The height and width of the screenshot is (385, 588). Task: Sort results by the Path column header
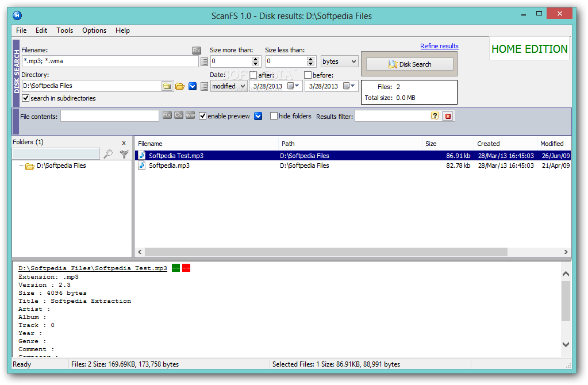click(350, 144)
